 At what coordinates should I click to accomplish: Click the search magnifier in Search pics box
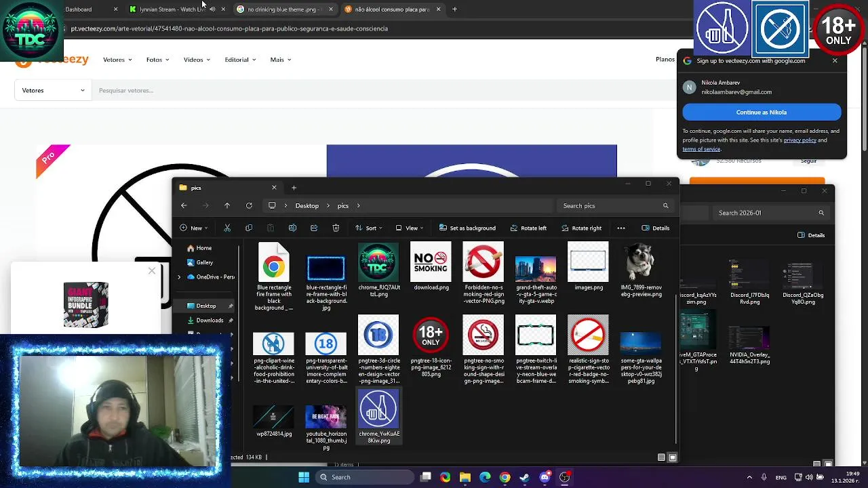665,205
